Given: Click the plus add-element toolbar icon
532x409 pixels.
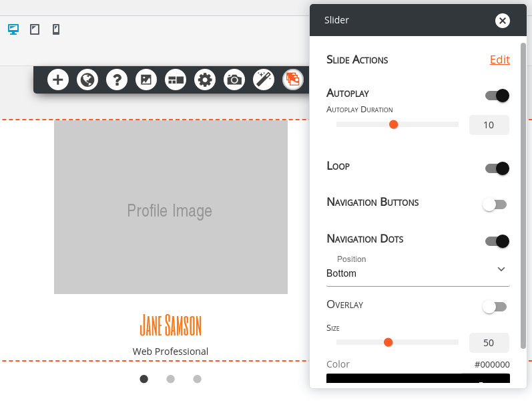Looking at the screenshot, I should pos(58,80).
